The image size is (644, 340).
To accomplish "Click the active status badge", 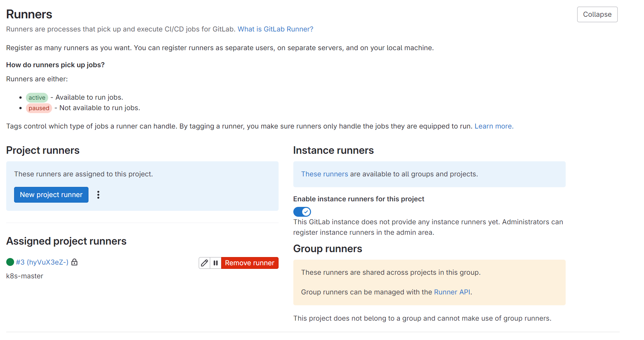I will (x=37, y=98).
